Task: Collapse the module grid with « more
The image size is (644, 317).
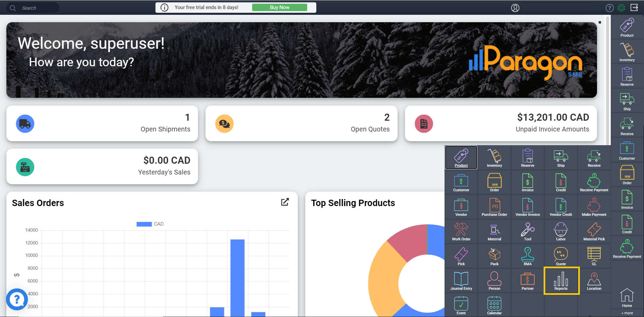Action: pyautogui.click(x=627, y=313)
